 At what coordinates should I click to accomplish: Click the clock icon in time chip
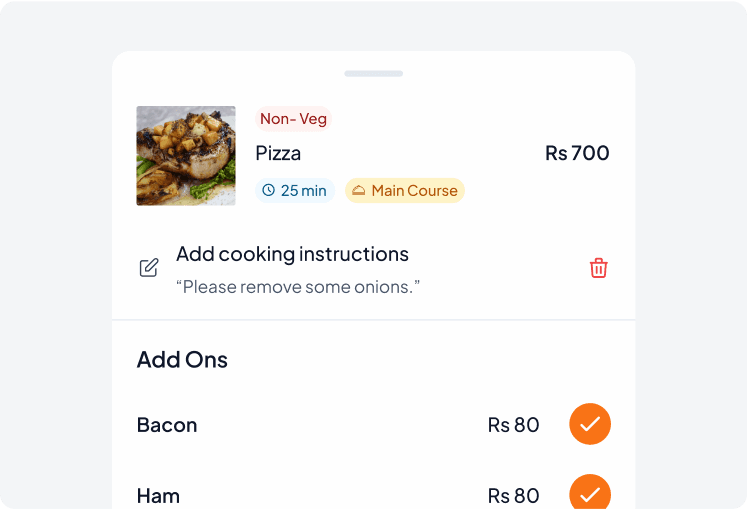[x=268, y=190]
